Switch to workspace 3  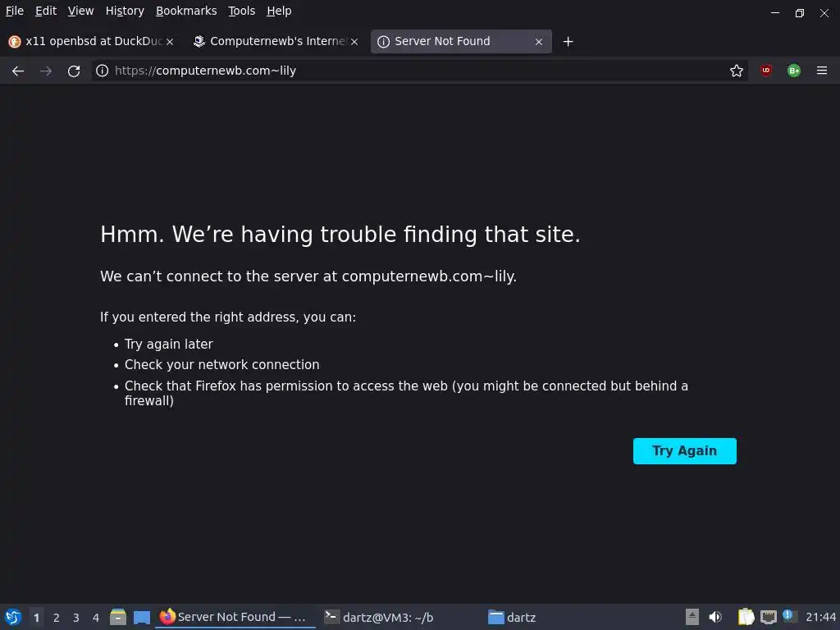pyautogui.click(x=76, y=618)
